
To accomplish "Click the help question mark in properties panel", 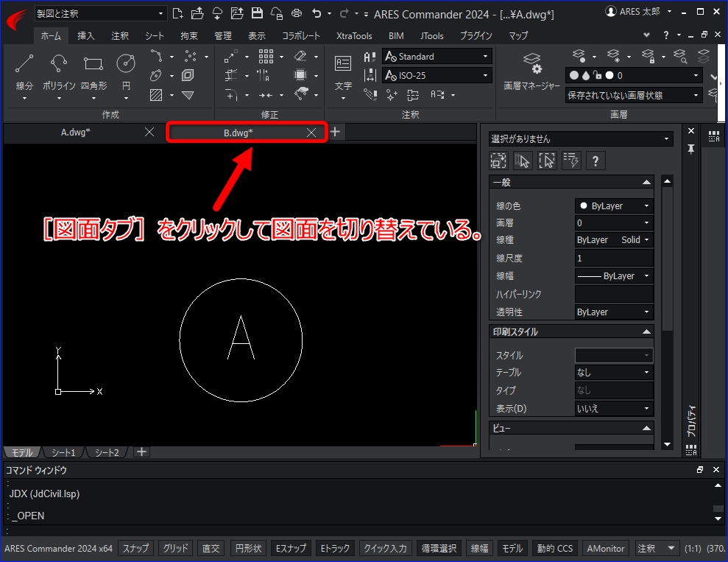I will tap(596, 161).
